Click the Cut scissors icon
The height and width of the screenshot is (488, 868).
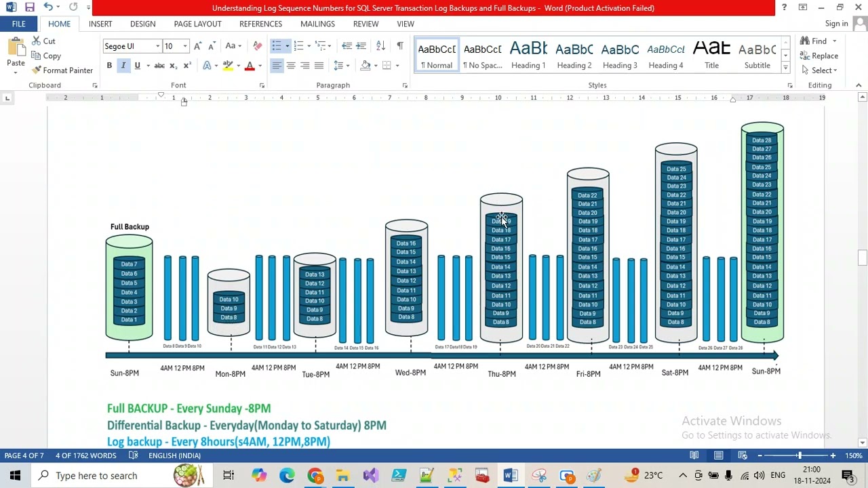click(36, 41)
